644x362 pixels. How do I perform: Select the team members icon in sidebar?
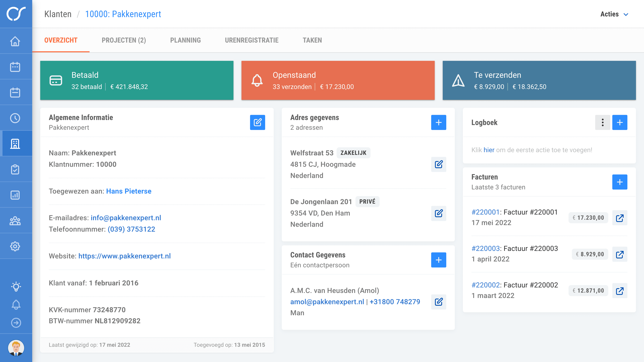click(15, 221)
